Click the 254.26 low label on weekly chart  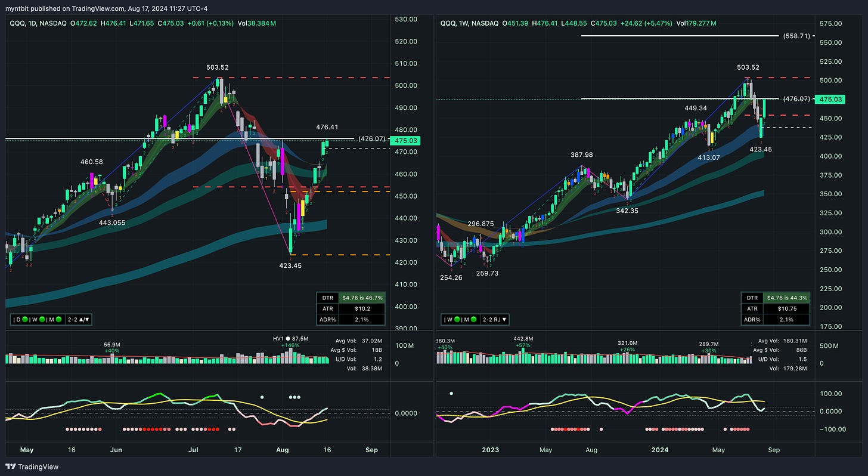(451, 277)
